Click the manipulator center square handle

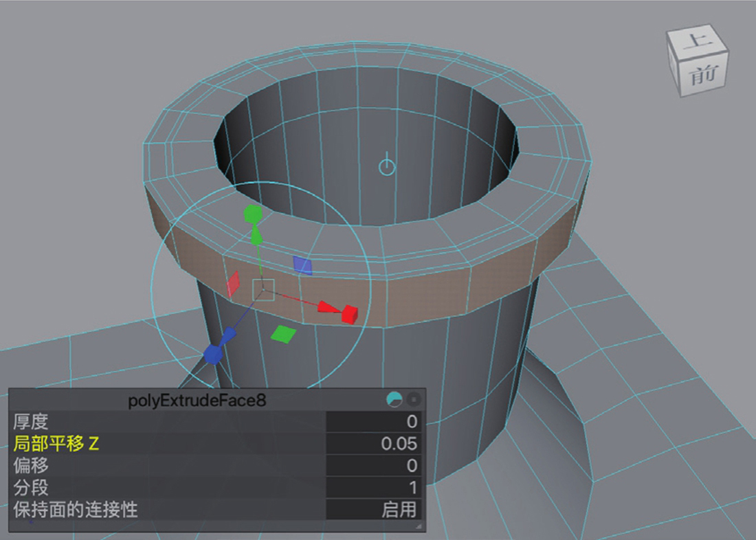point(265,290)
